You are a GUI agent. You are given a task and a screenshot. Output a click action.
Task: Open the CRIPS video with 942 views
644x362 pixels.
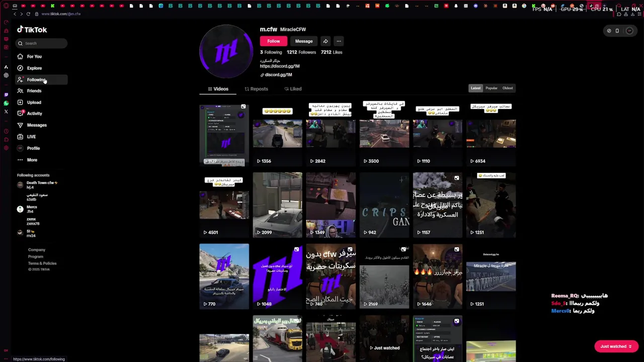point(384,205)
